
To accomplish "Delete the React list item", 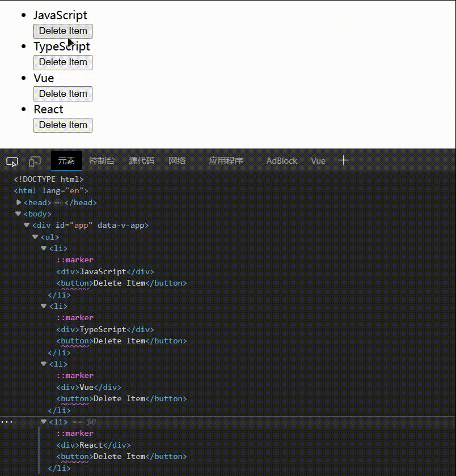I will (x=63, y=125).
